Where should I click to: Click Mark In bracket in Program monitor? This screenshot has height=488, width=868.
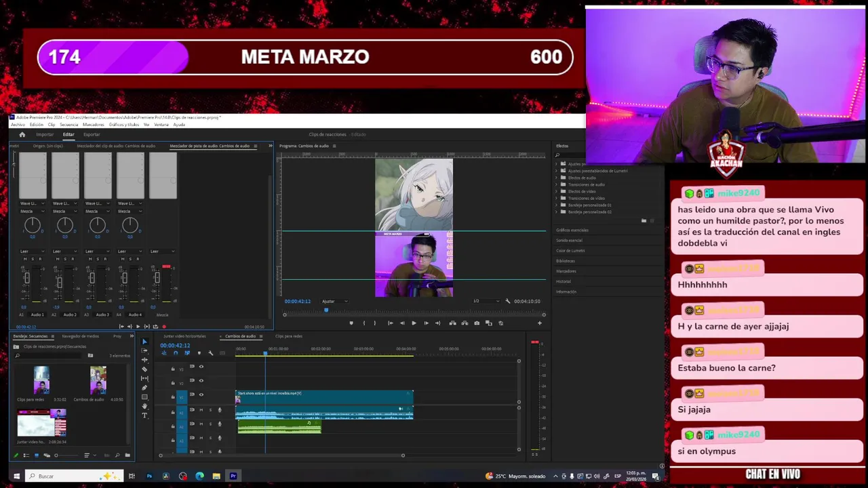[x=364, y=323]
